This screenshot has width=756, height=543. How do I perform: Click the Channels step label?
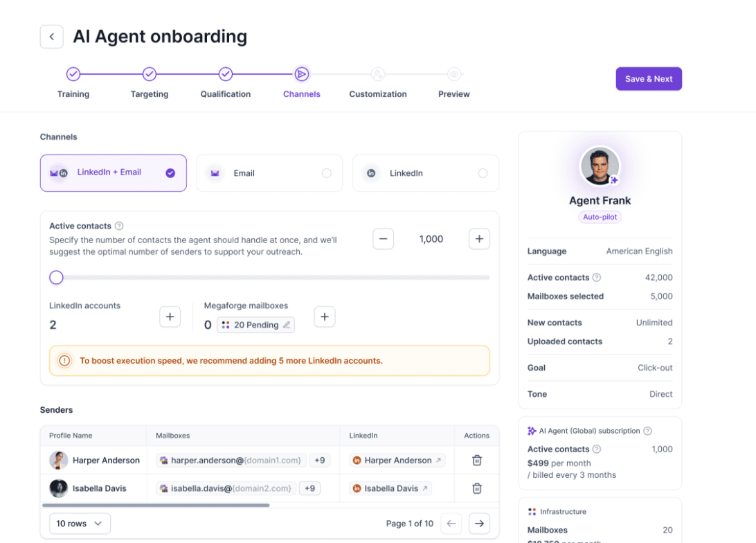302,94
